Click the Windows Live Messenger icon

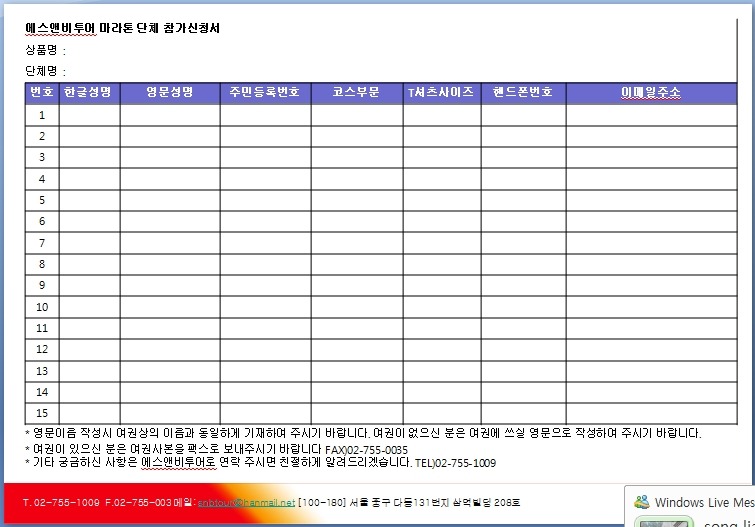(641, 502)
